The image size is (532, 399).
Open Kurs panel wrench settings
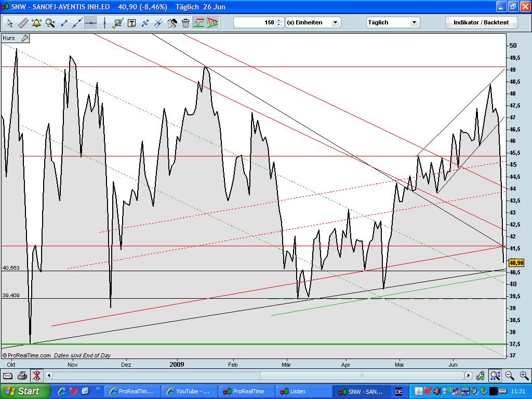coord(24,38)
